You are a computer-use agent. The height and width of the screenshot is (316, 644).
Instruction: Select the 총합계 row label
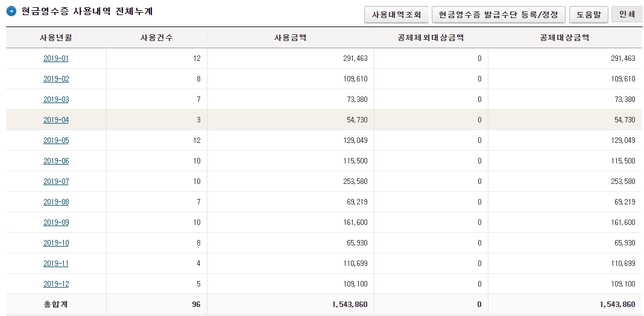coord(56,305)
